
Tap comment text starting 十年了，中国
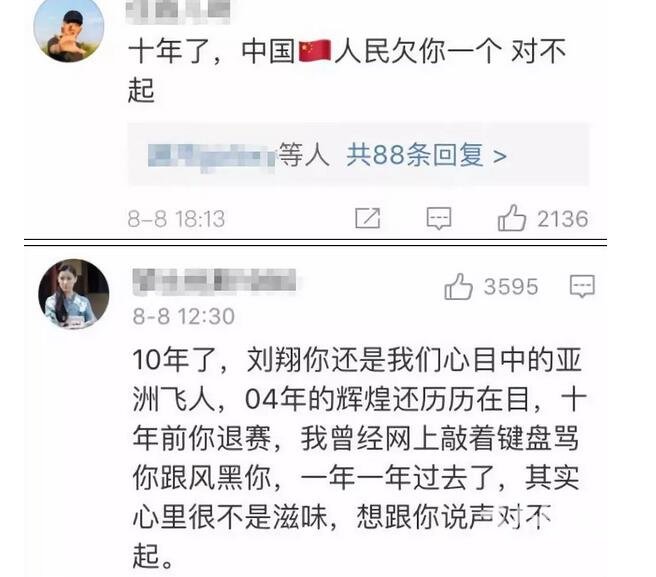347,70
